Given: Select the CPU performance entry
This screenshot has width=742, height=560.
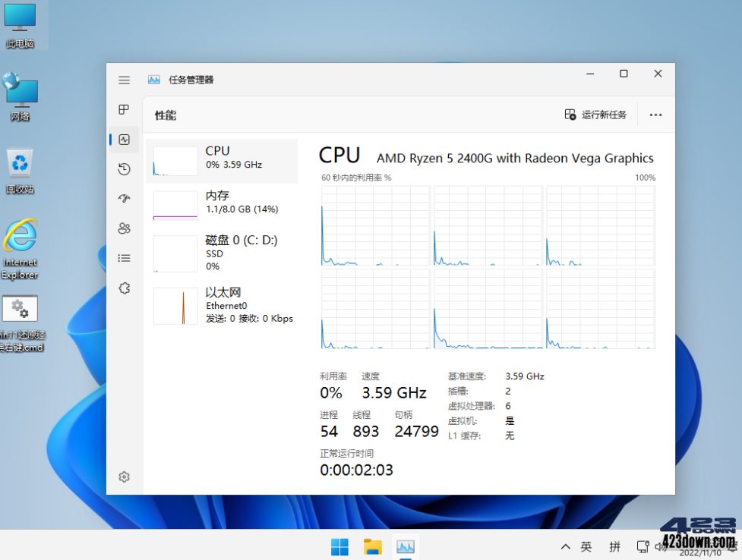Looking at the screenshot, I should [222, 161].
